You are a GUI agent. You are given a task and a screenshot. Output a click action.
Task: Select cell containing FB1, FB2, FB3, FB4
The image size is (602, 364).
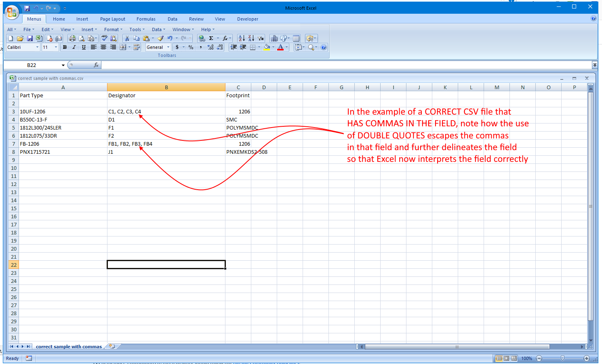166,144
